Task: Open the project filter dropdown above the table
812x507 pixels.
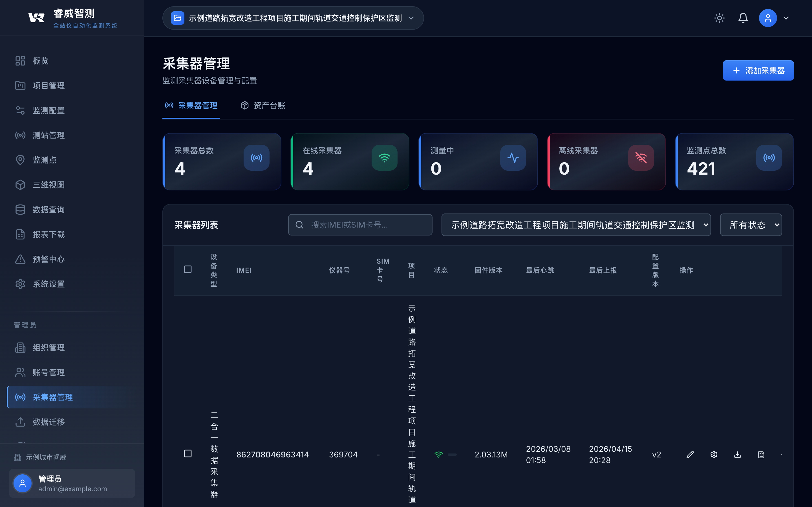Action: coord(575,225)
